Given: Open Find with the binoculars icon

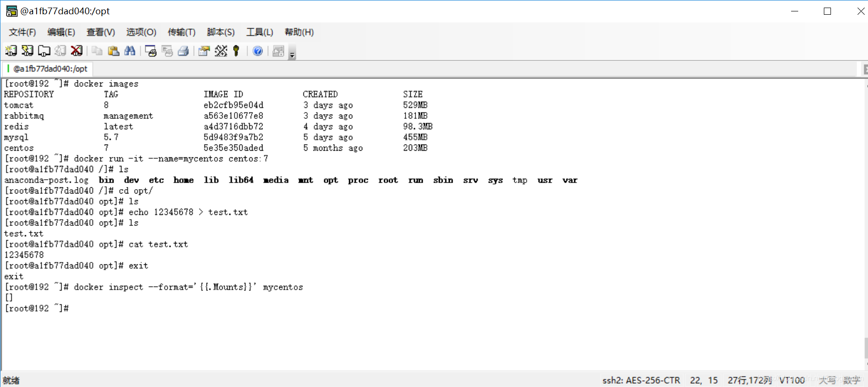Looking at the screenshot, I should [130, 51].
